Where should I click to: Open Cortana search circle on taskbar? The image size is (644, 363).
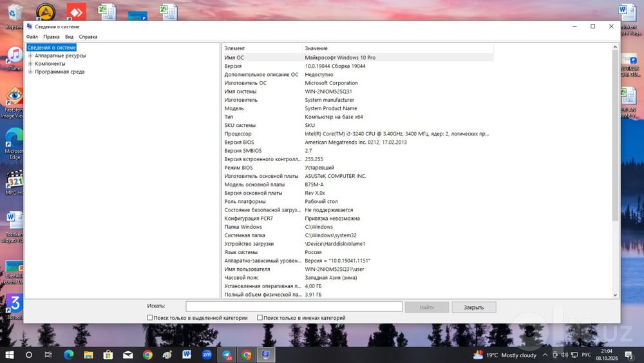point(29,355)
